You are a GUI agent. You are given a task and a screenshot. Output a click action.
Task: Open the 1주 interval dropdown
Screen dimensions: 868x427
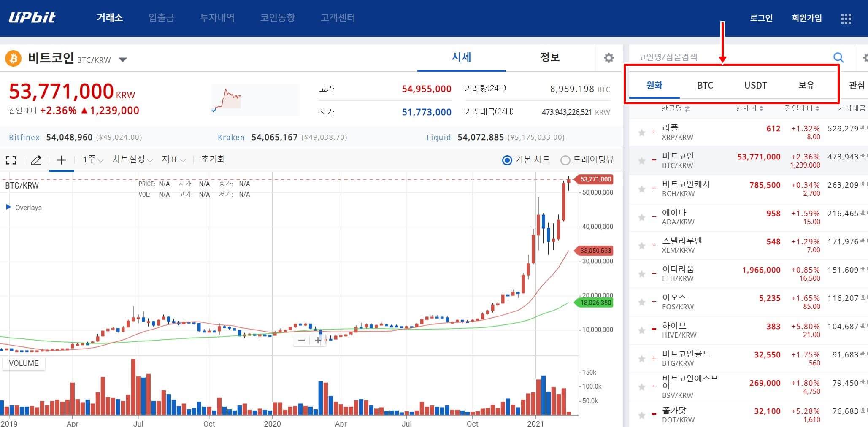point(93,159)
